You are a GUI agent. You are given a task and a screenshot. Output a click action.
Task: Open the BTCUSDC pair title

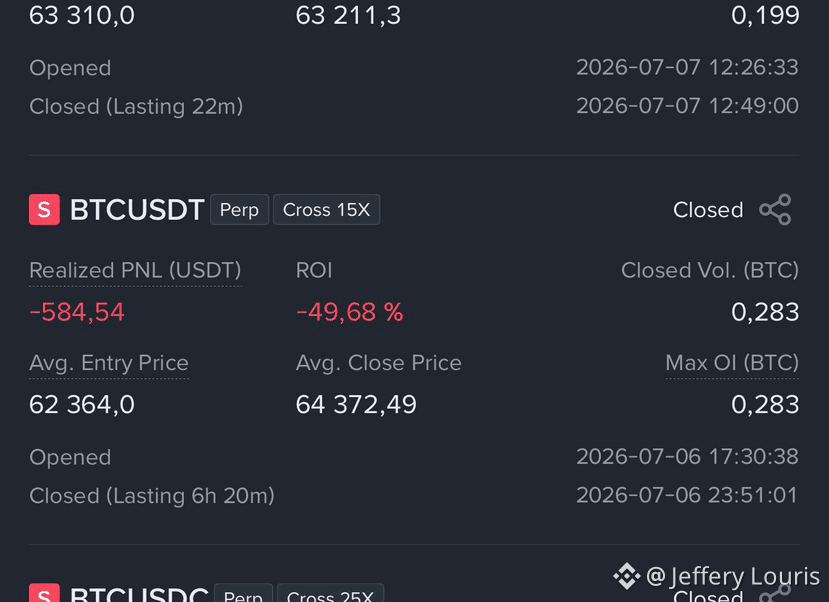pyautogui.click(x=139, y=594)
